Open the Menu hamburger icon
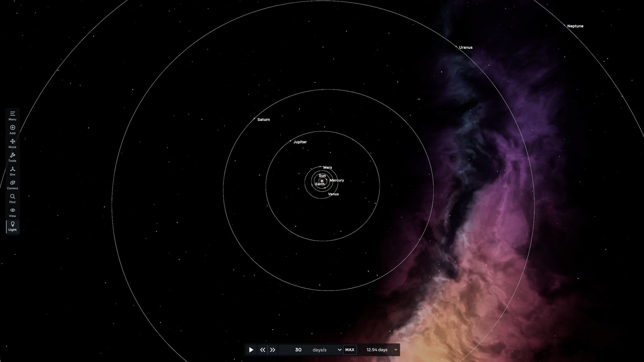Image resolution: width=644 pixels, height=362 pixels. (x=12, y=116)
